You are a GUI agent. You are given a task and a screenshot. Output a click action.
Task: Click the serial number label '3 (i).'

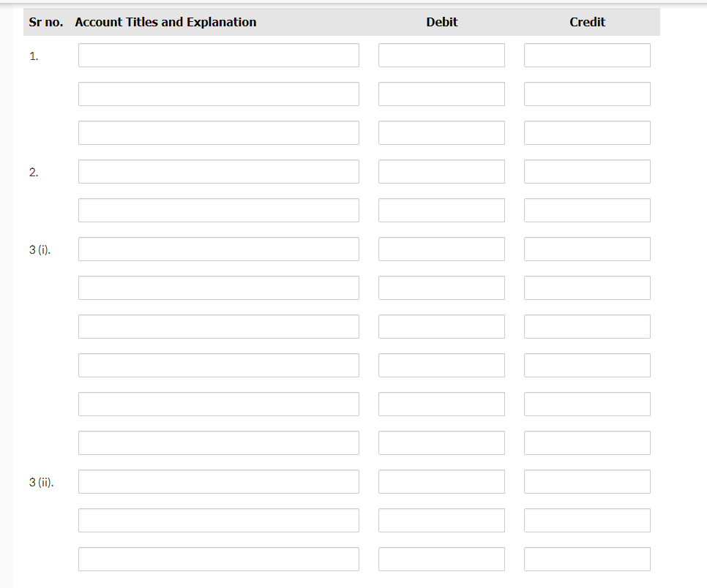[40, 249]
